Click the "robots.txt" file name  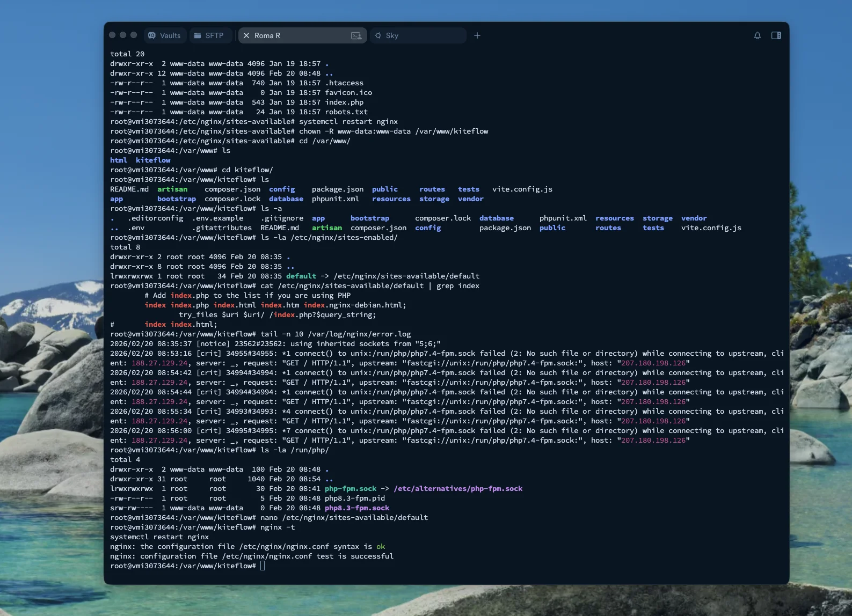[x=346, y=112]
